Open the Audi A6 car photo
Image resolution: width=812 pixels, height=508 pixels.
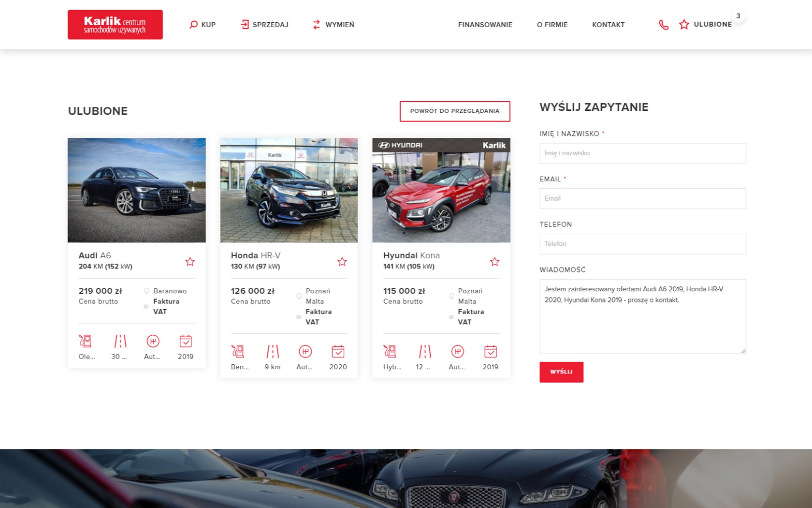click(x=137, y=190)
